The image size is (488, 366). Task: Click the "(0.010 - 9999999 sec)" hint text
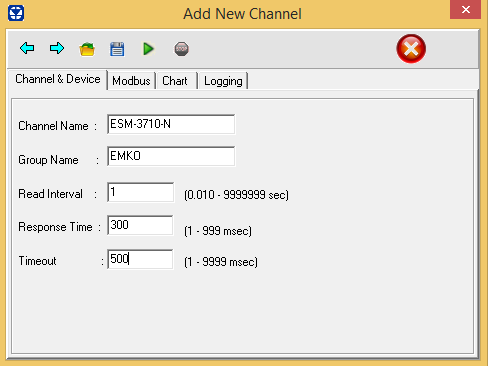(236, 195)
